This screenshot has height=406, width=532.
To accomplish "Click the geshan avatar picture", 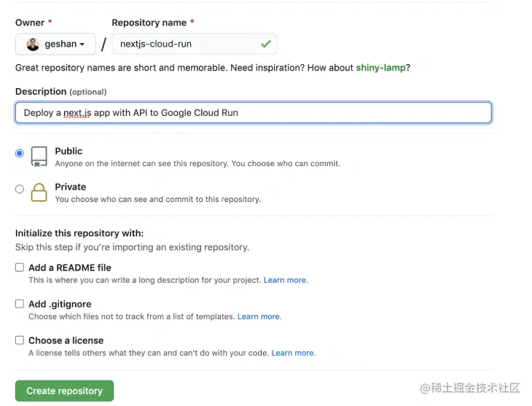I will (33, 44).
